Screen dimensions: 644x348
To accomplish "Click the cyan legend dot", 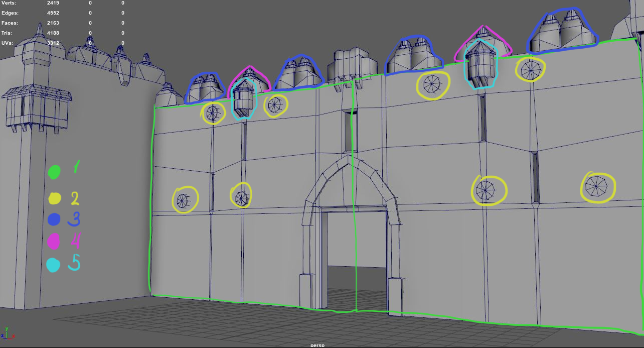I will tap(53, 265).
